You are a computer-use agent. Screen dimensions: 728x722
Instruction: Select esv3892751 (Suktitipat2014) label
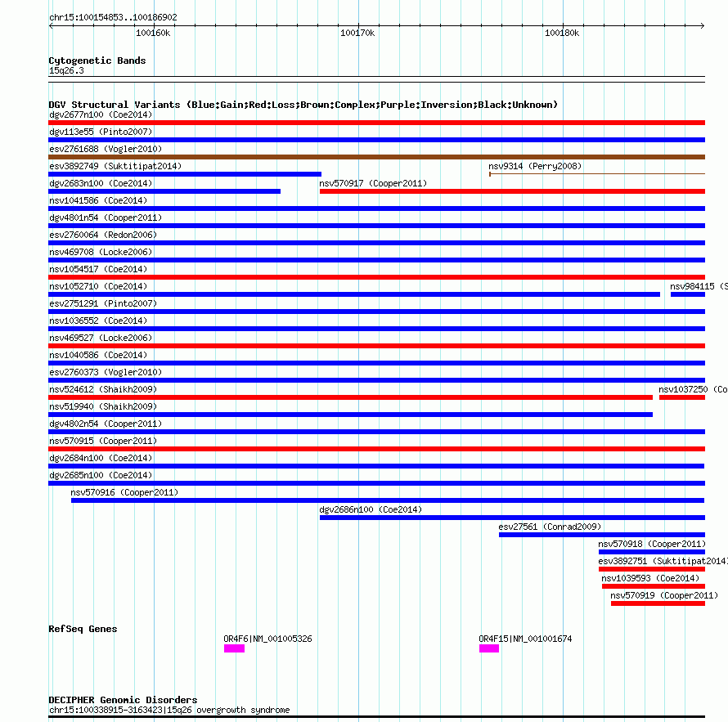coord(663,561)
